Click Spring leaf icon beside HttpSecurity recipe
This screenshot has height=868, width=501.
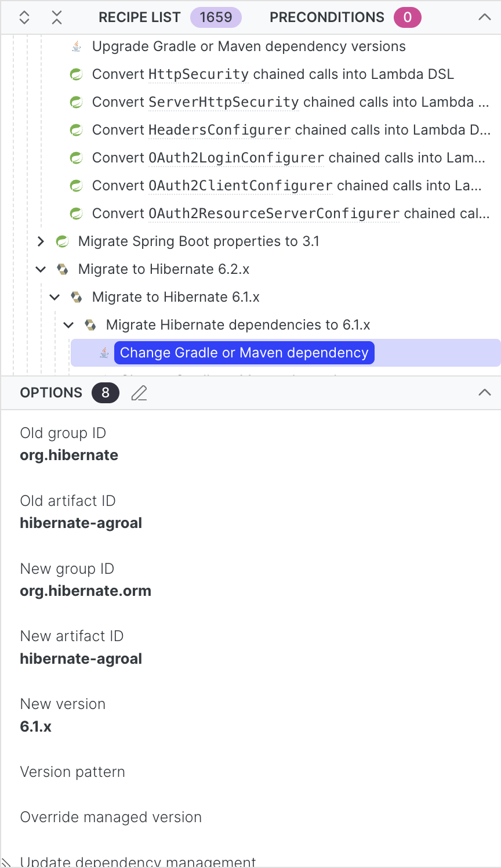76,74
